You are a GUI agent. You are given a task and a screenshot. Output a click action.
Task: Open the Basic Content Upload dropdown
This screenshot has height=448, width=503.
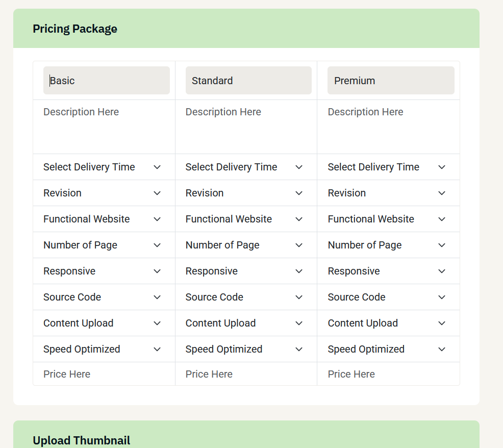104,323
